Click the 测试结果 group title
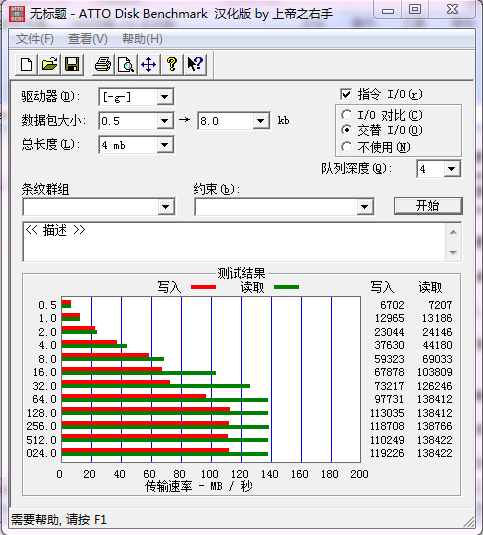Screen dimensions: 483x535 [242, 273]
